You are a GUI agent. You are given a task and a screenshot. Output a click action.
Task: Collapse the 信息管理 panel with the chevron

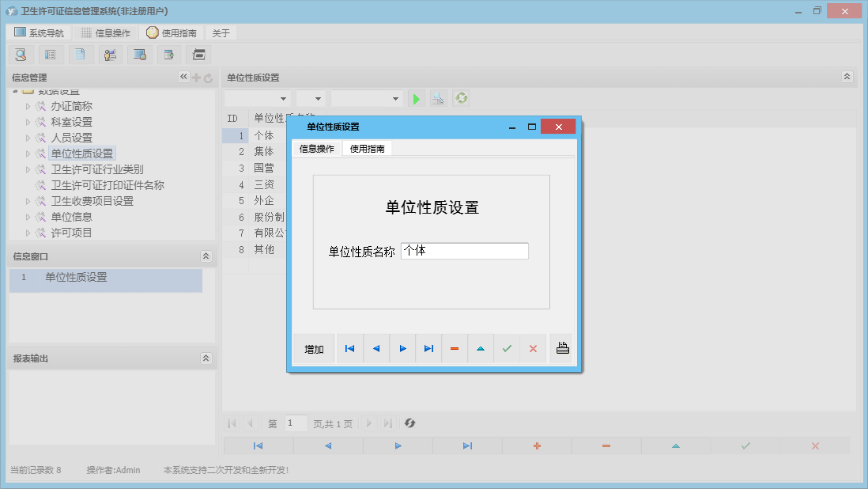[x=183, y=77]
